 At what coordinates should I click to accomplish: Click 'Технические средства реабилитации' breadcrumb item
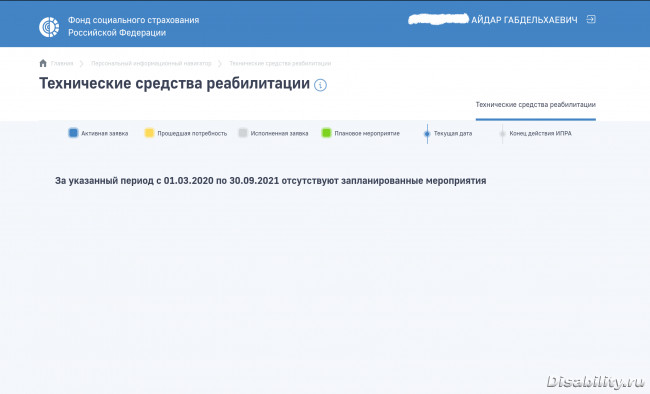click(x=280, y=63)
